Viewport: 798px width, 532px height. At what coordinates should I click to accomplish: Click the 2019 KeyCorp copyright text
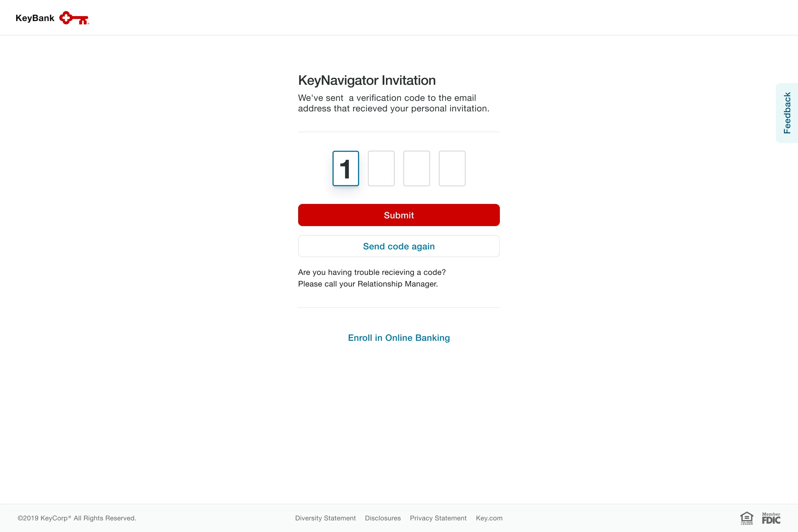pyautogui.click(x=77, y=518)
